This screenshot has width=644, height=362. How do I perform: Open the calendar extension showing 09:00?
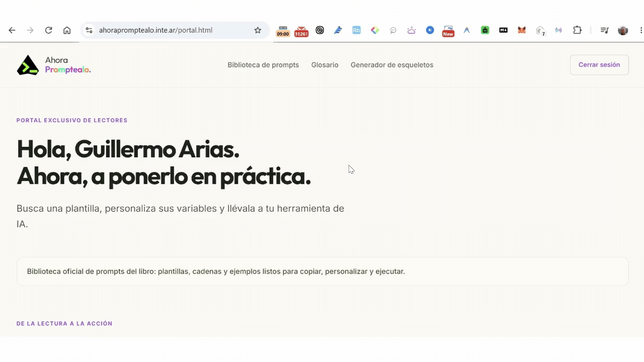pos(283,31)
